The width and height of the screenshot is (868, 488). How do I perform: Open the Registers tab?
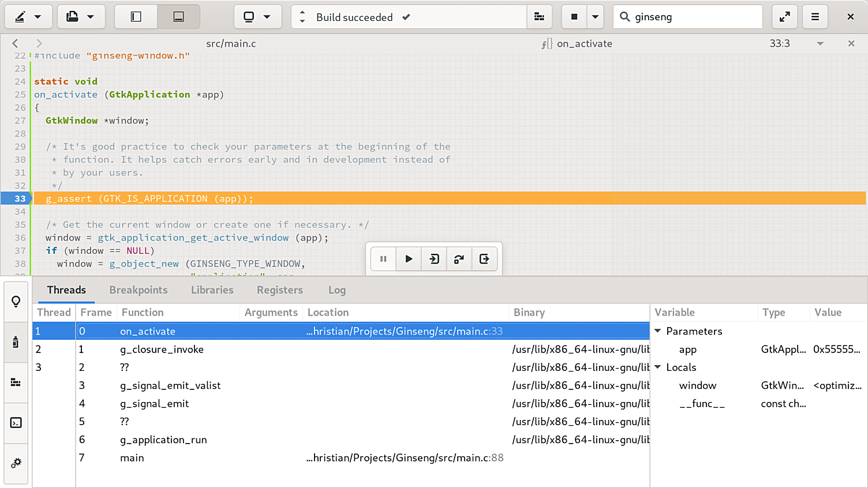[x=280, y=290]
